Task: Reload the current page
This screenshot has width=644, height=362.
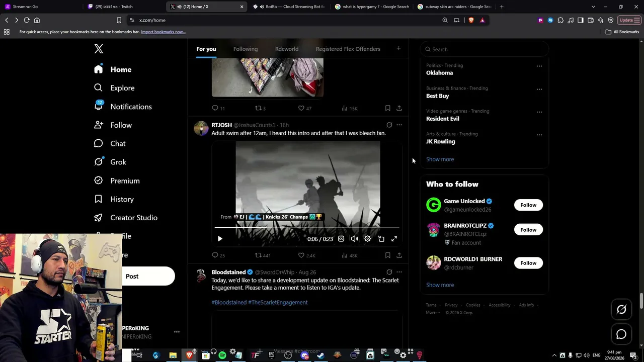Action: [x=27, y=20]
